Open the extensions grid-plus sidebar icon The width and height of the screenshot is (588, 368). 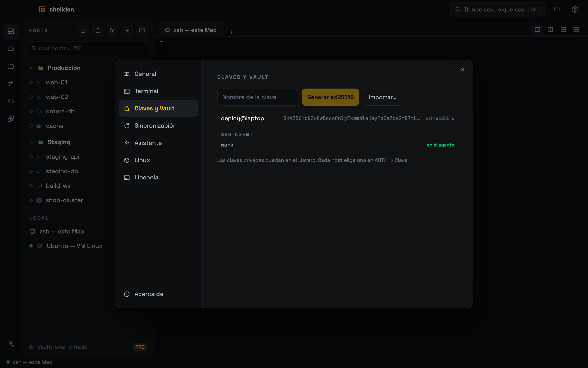(x=11, y=118)
